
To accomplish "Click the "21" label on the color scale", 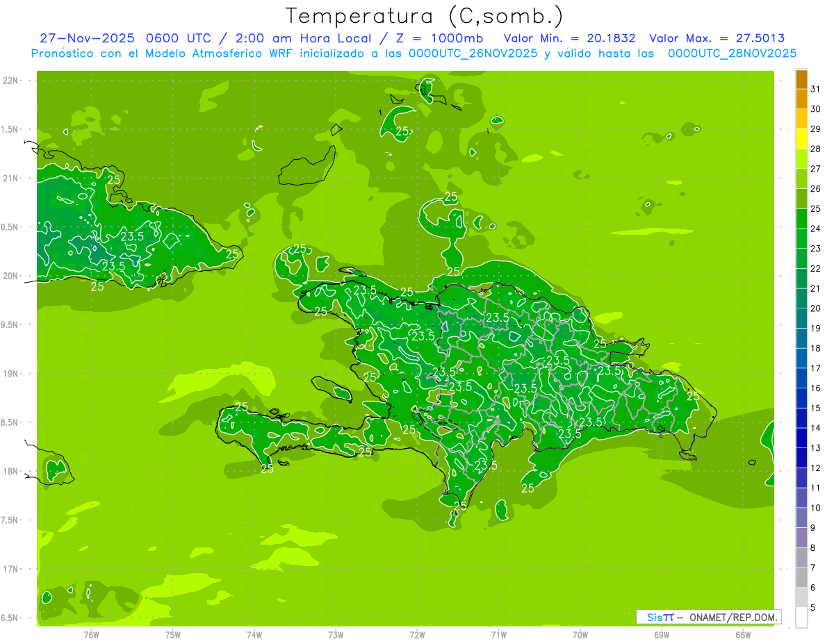I will [x=816, y=288].
